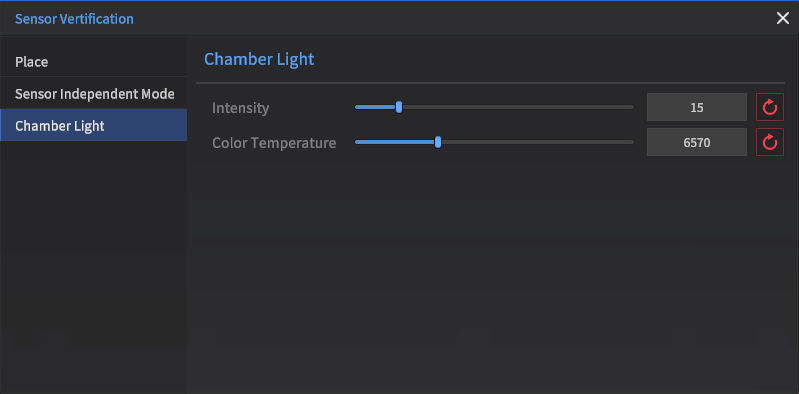Close the Sensor Vertification dialog

782,18
